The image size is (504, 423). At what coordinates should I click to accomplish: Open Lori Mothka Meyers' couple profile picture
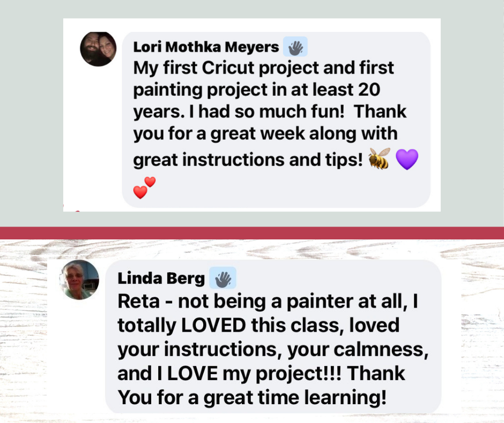tap(98, 49)
